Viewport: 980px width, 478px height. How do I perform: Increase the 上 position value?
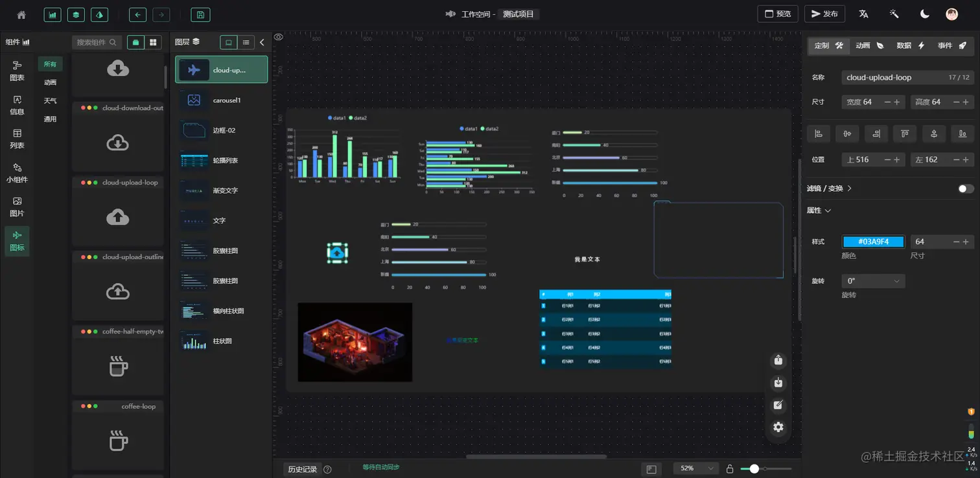click(897, 159)
